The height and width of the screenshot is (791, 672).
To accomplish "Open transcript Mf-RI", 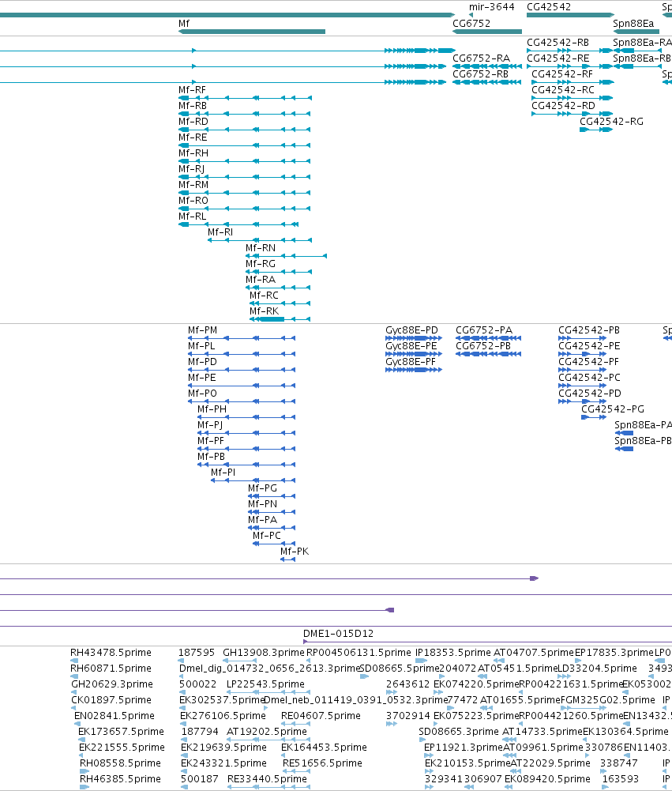I will point(220,232).
